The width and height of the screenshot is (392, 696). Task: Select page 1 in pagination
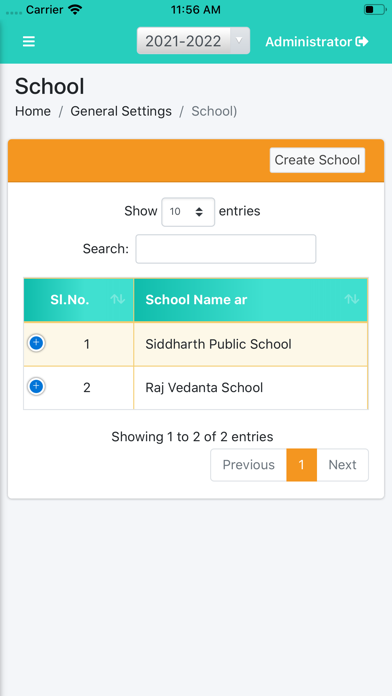301,465
